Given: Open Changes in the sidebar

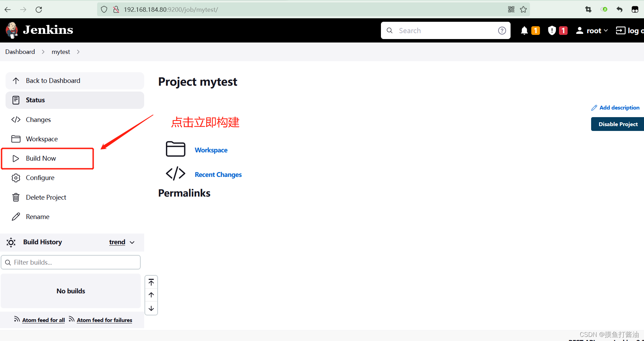Looking at the screenshot, I should click(x=75, y=120).
